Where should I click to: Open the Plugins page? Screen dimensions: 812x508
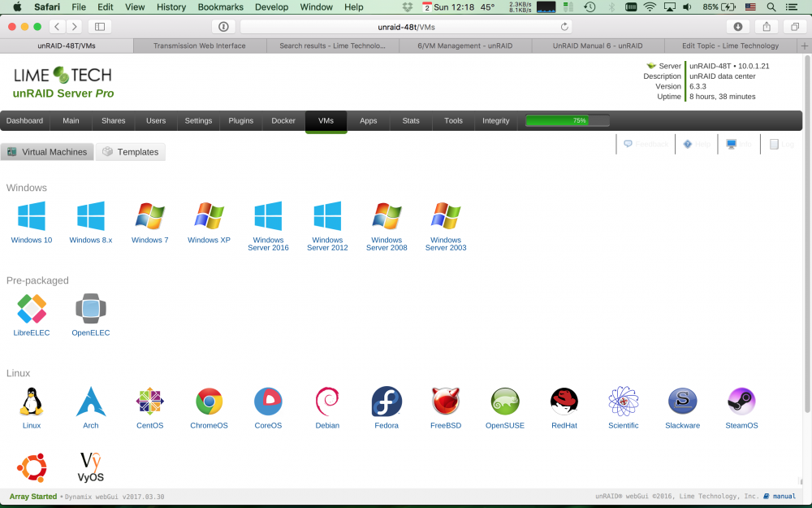241,121
